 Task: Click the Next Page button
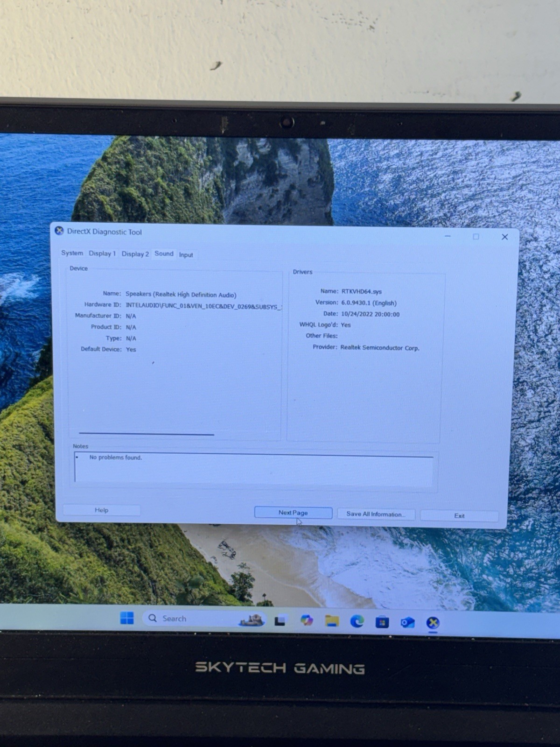[293, 513]
